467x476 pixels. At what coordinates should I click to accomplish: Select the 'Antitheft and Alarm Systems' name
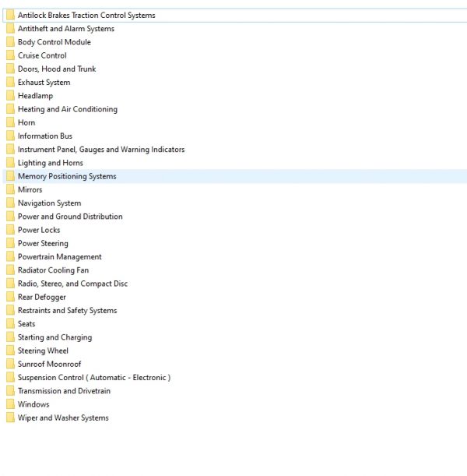pos(66,29)
